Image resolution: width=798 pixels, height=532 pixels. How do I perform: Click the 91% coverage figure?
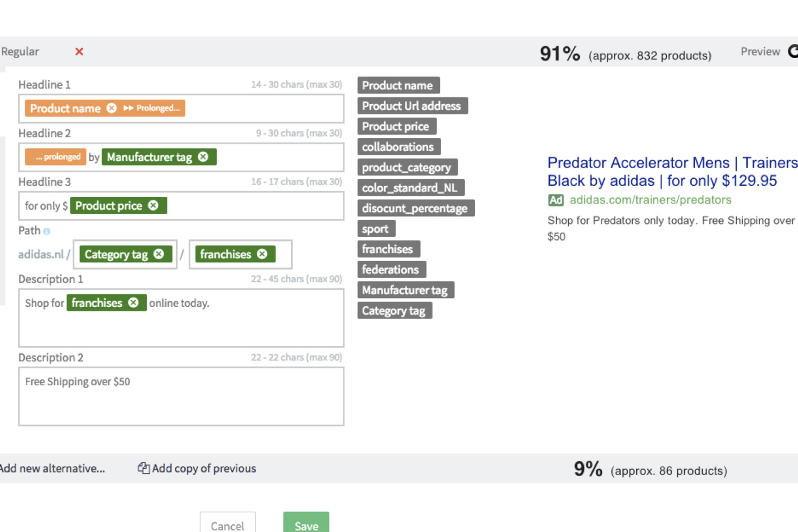(560, 54)
